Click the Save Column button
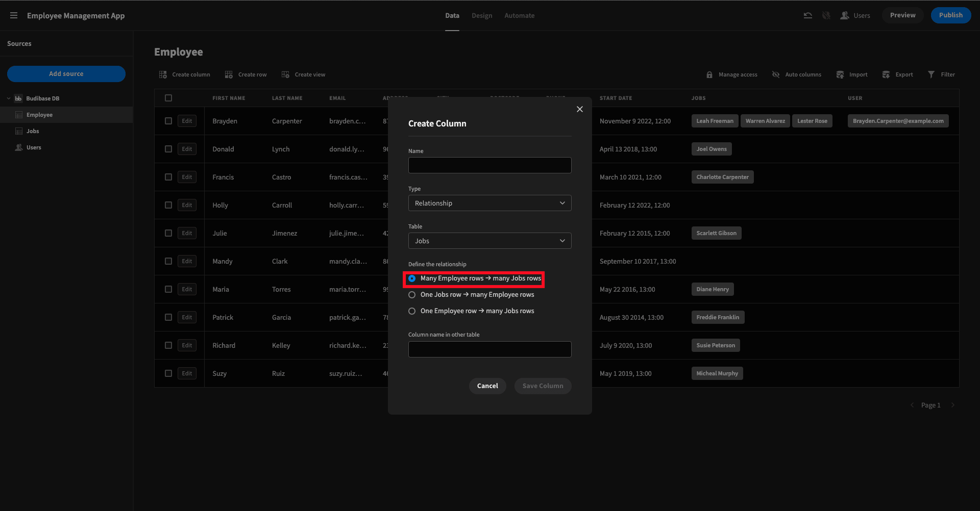 (x=543, y=386)
